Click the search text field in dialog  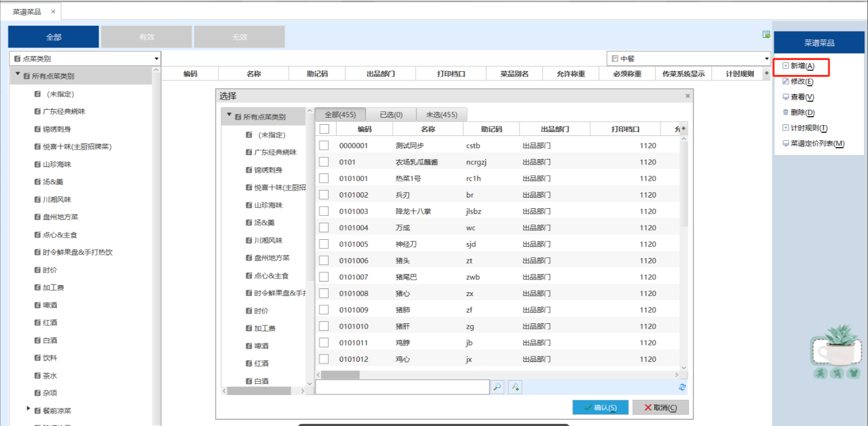tap(402, 387)
